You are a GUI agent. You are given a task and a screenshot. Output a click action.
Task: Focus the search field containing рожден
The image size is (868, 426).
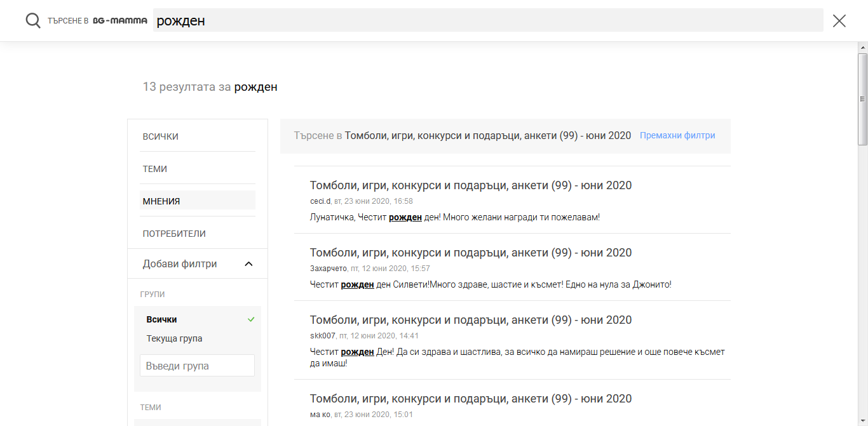488,21
